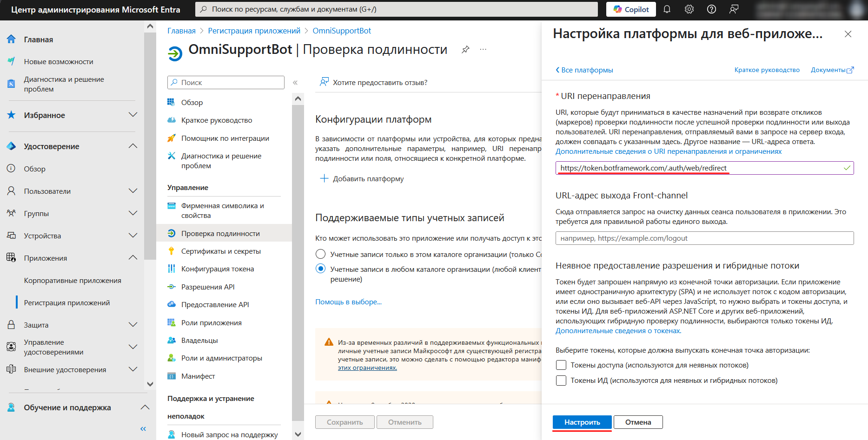
Task: Open Предоставление API
Action: (215, 305)
